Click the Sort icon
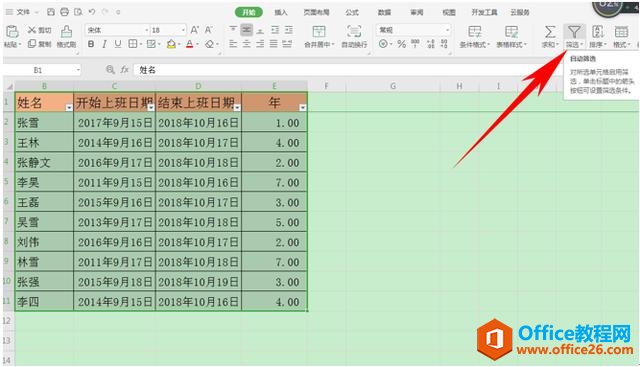This screenshot has width=640, height=367. [598, 32]
